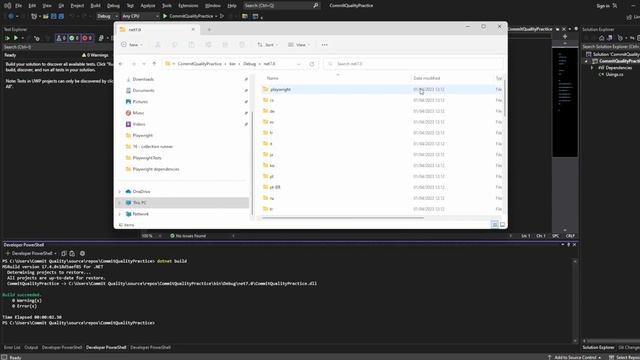640x360 pixels.
Task: Expand the Network node in sidebar
Action: [120, 214]
